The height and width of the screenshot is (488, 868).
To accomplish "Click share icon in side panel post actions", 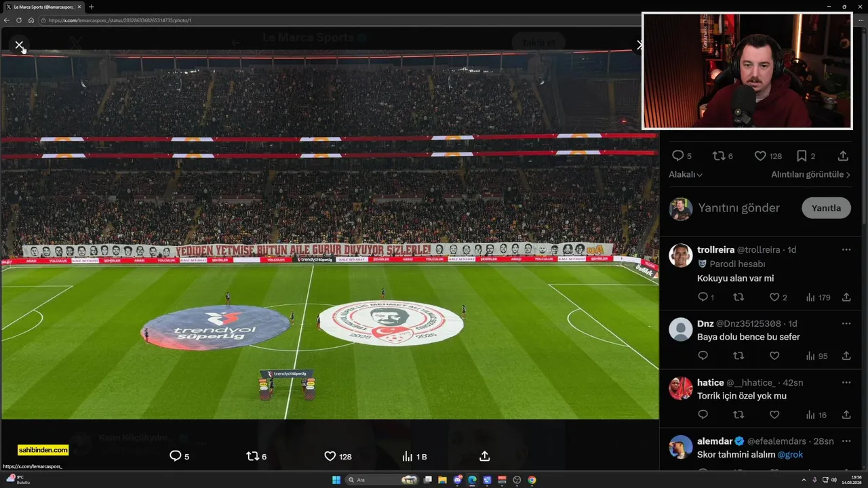I will (843, 156).
